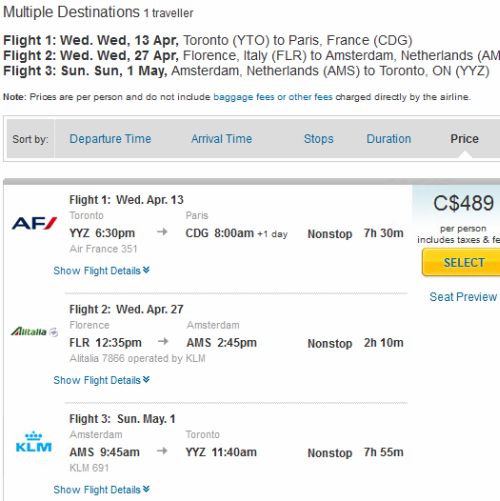Click the KLM airline logo
Screen dimensions: 500x501
[34, 442]
